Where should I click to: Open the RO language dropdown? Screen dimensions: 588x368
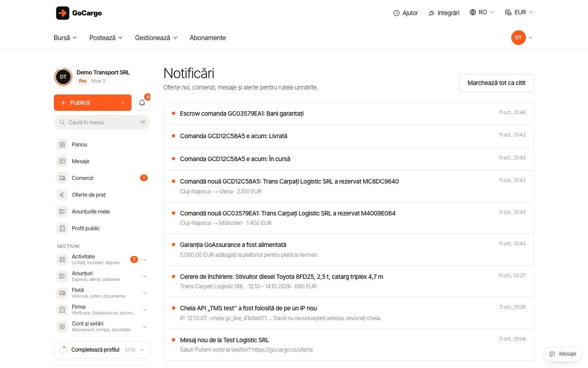click(x=482, y=12)
